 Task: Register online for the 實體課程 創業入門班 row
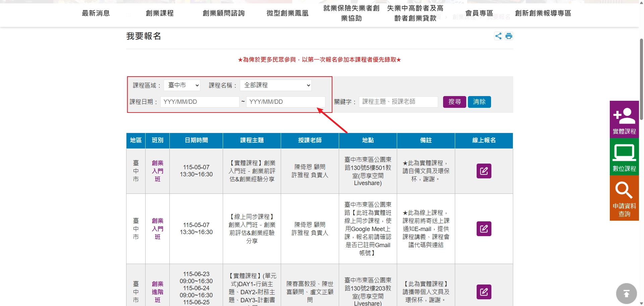point(484,171)
